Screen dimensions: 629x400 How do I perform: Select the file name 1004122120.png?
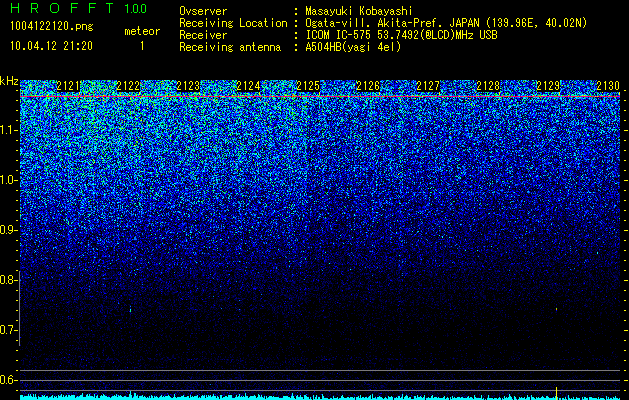[52, 27]
